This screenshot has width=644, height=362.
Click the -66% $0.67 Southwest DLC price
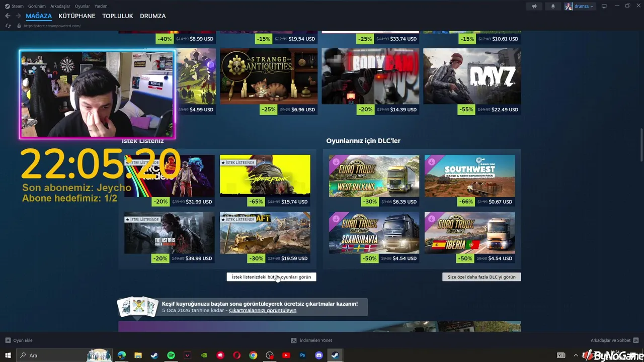486,202
